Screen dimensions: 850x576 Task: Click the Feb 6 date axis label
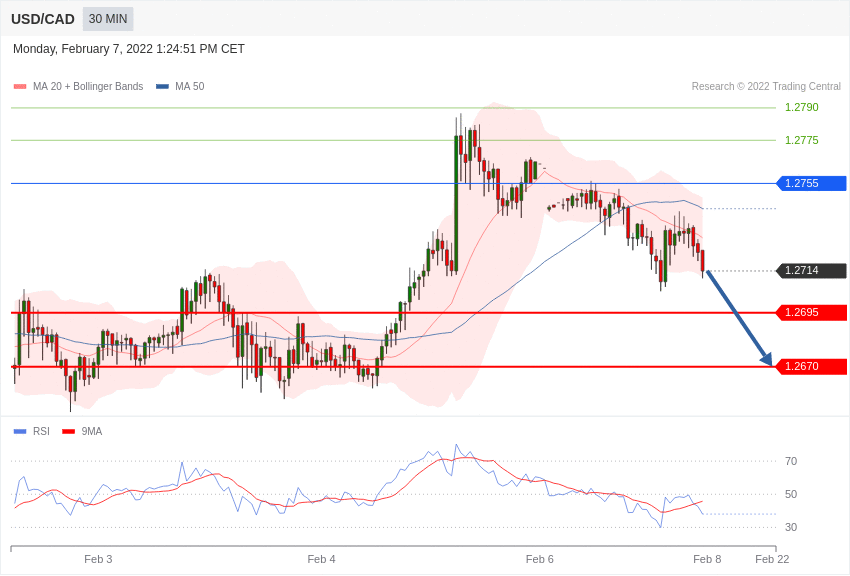[539, 559]
